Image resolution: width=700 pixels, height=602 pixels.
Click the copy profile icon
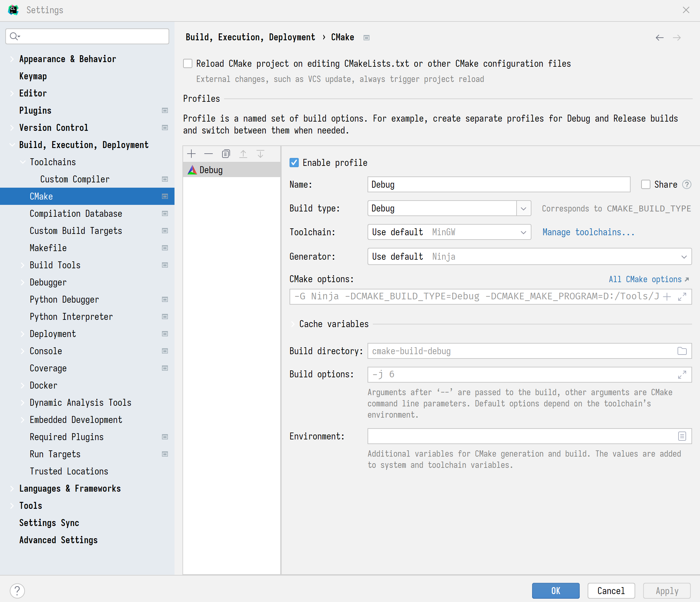[226, 154]
